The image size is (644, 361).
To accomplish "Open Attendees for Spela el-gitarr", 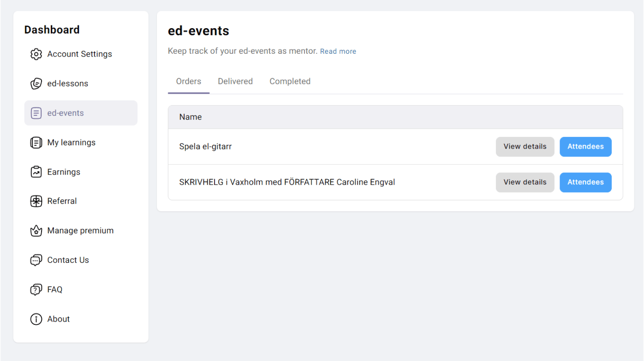I will 585,146.
